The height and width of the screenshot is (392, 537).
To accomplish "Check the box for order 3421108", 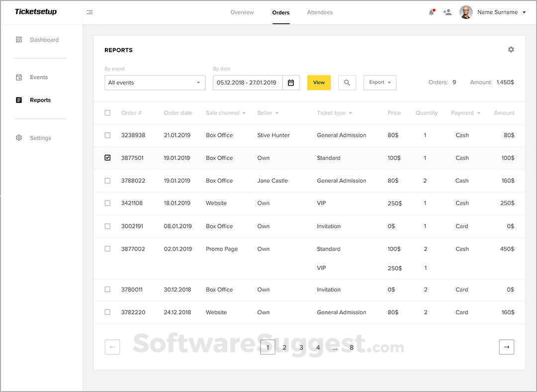I will [x=107, y=203].
